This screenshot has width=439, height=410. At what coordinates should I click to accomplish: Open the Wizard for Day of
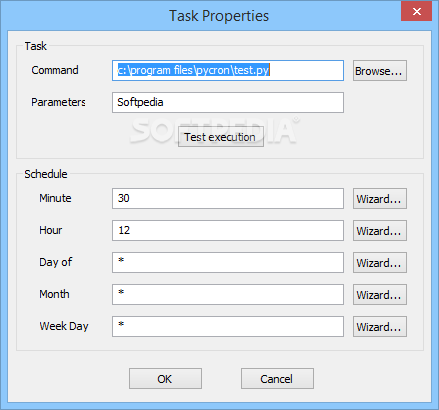pos(380,262)
